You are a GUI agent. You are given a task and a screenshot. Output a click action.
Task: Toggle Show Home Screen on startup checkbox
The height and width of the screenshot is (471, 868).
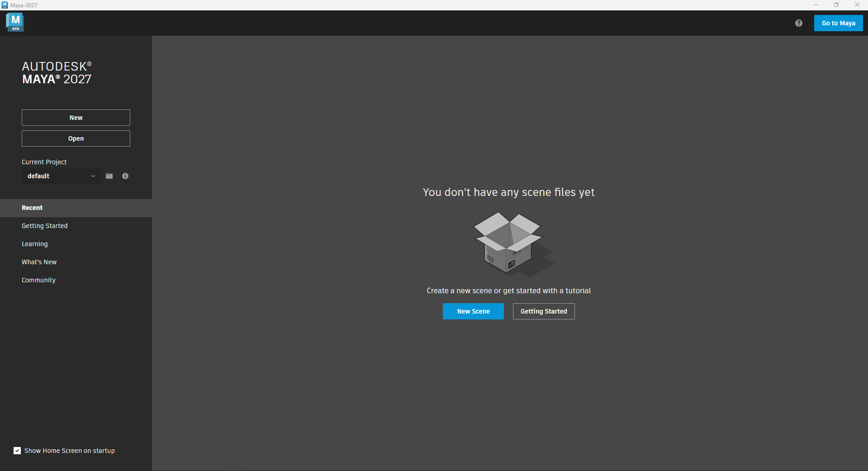point(17,451)
